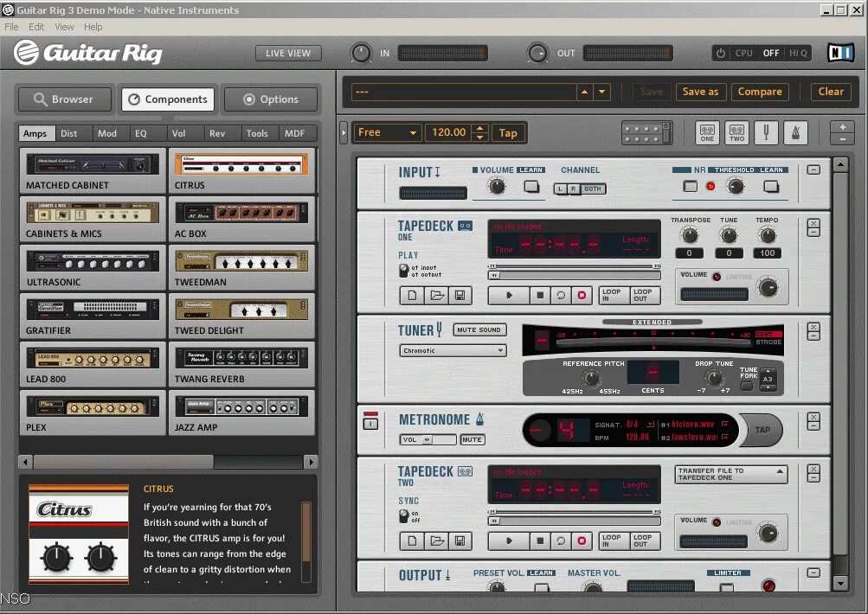Adjust metronome VOL slider
868x614 pixels.
tap(428, 440)
